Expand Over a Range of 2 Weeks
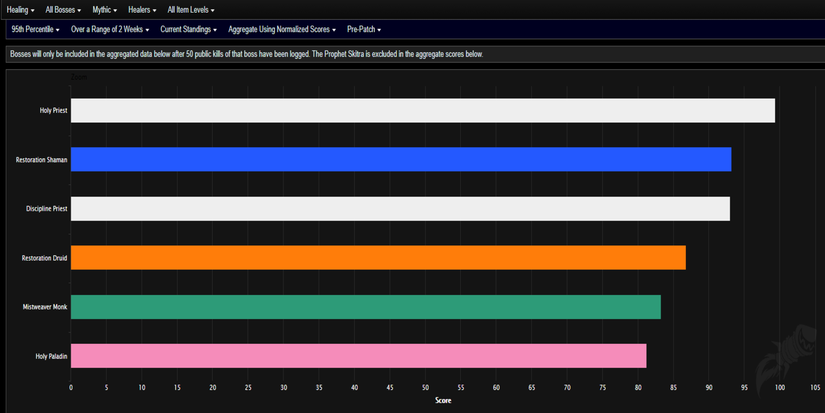The width and height of the screenshot is (825, 413). (110, 29)
